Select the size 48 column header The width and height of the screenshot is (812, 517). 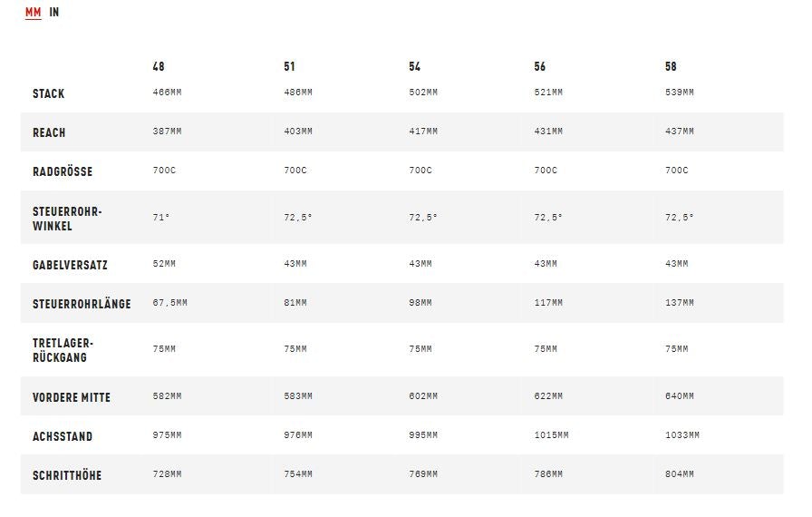point(159,66)
